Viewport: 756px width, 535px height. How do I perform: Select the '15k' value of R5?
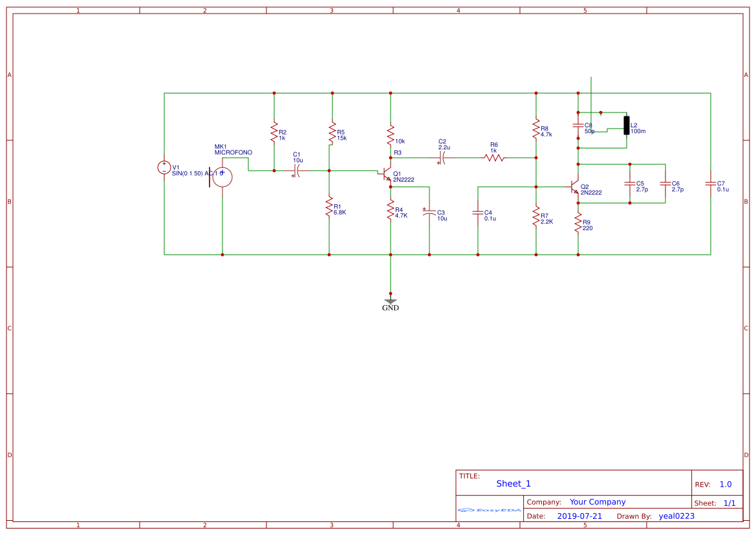[x=342, y=138]
